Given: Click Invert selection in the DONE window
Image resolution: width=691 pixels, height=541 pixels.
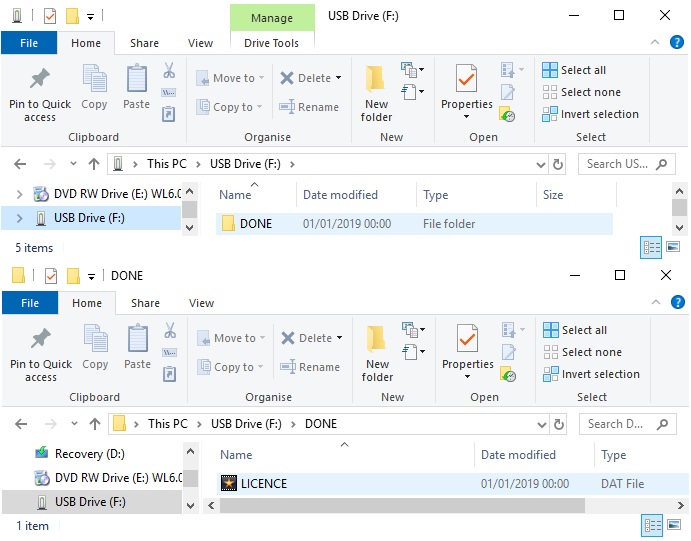Looking at the screenshot, I should click(591, 374).
